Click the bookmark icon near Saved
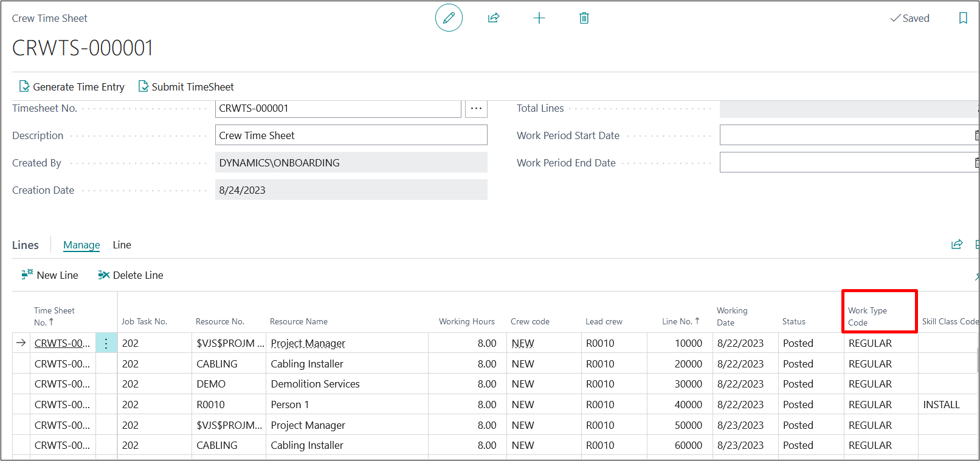This screenshot has width=980, height=461. click(x=963, y=18)
